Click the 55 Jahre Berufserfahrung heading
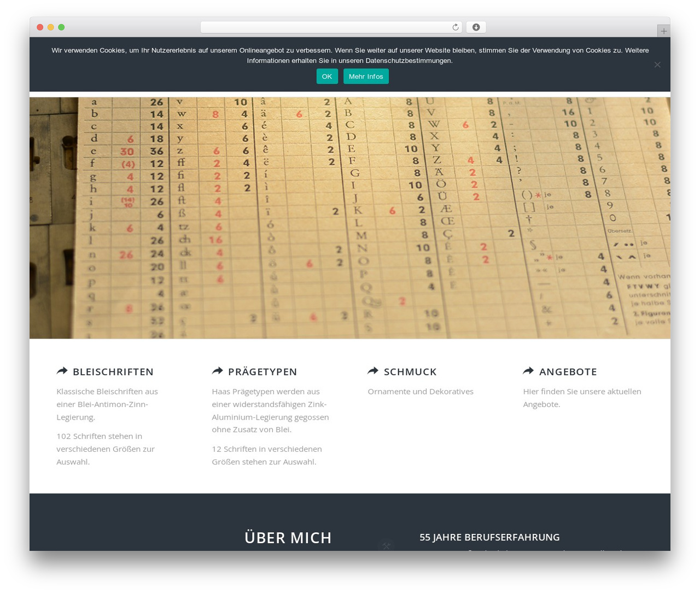 pos(489,537)
